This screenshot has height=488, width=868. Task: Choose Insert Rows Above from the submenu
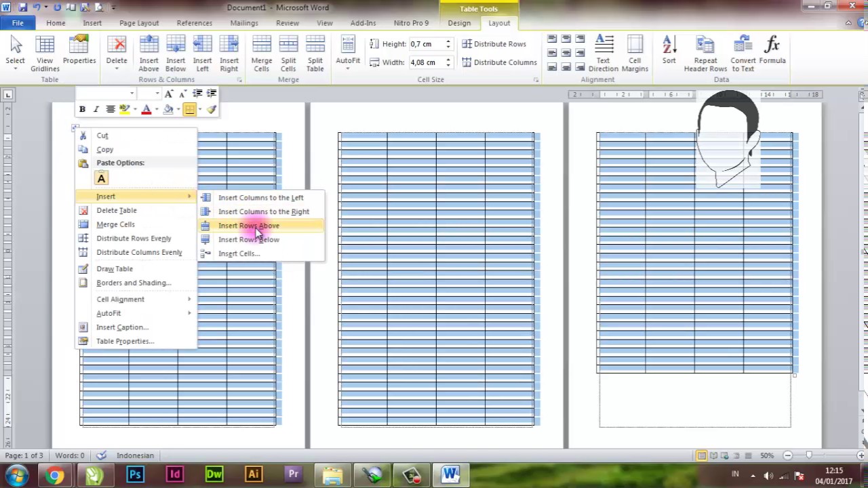coord(261,225)
